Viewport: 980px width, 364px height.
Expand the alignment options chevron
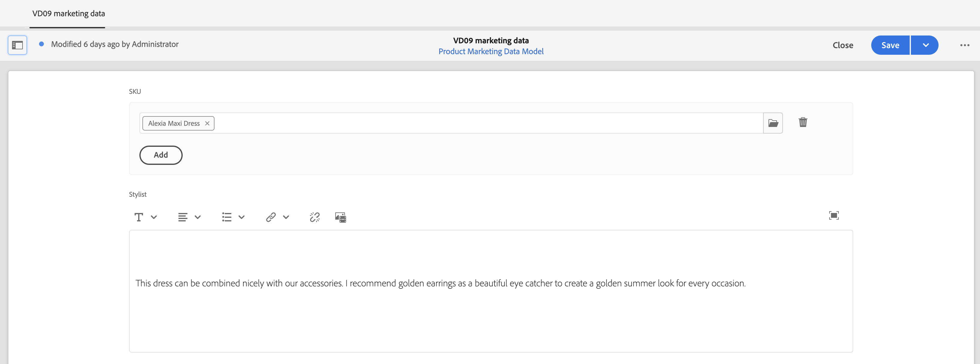pos(197,217)
